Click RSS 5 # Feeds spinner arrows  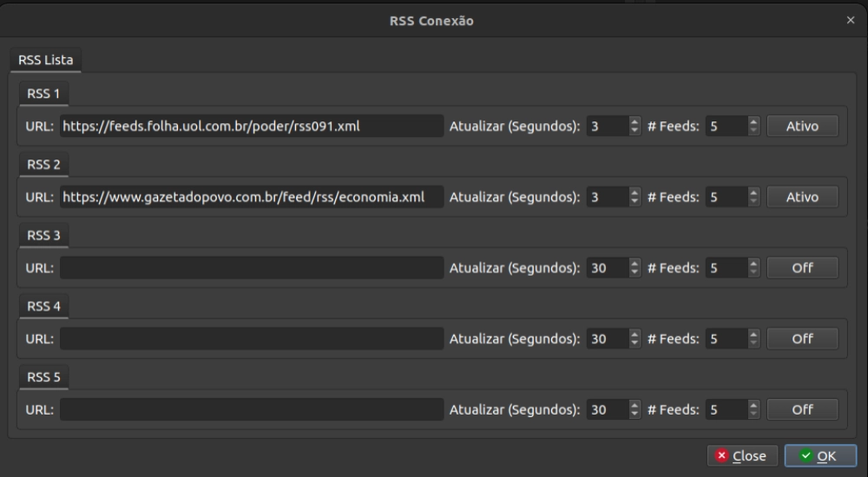click(x=753, y=410)
